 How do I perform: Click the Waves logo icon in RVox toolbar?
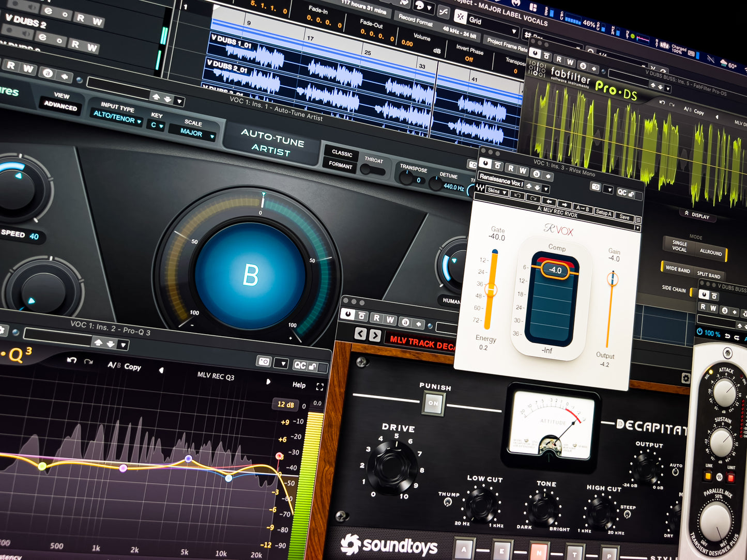coord(480,189)
